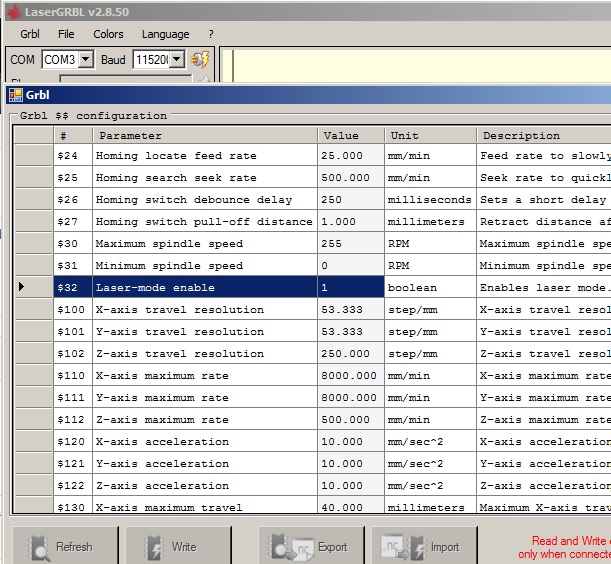
Task: Click the Unit column header
Action: [x=431, y=136]
